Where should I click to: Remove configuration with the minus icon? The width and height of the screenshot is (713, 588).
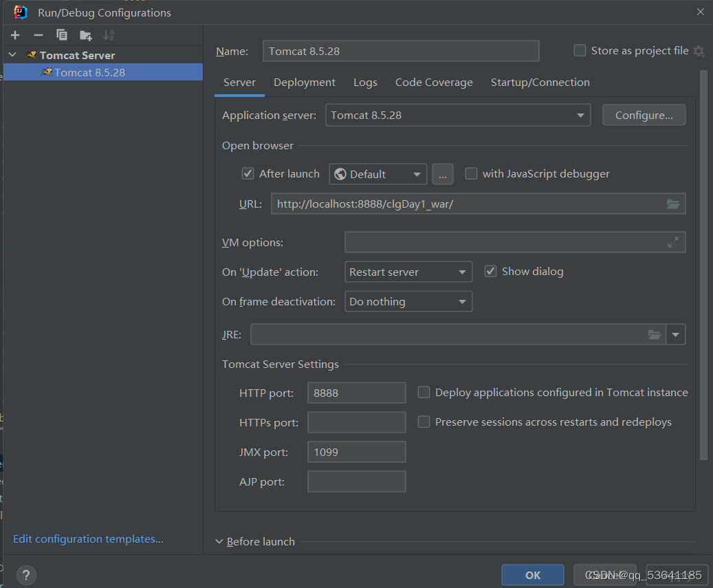point(39,35)
